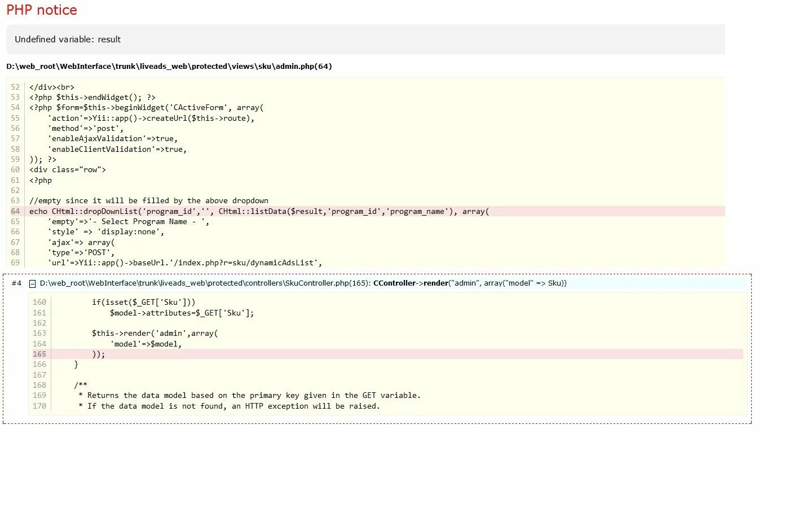Click the PHP notice heading
The height and width of the screenshot is (508, 812).
42,10
